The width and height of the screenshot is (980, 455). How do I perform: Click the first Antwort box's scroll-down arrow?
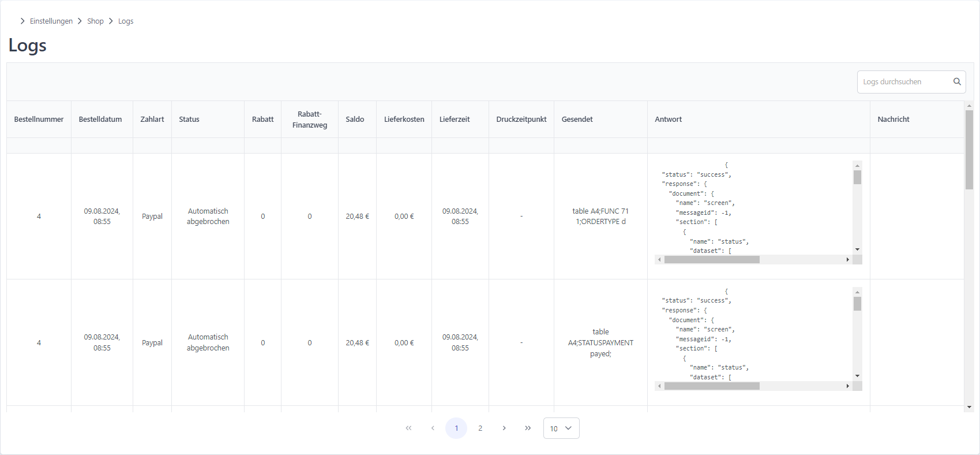(x=858, y=249)
